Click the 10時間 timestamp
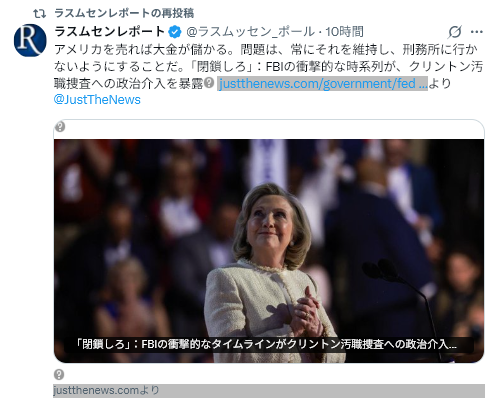 pos(344,32)
